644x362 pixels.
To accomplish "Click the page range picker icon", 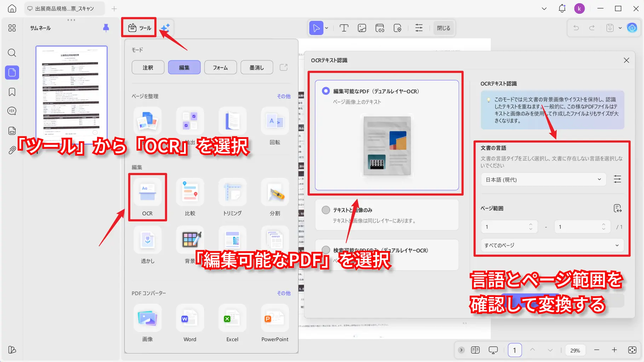I will (617, 208).
